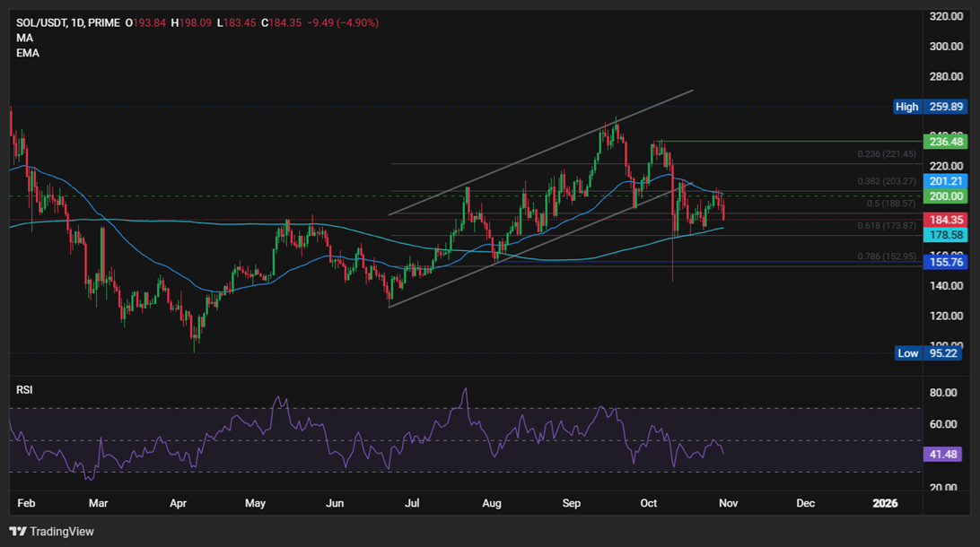The height and width of the screenshot is (547, 980).
Task: Select the MA indicator label
Action: pyautogui.click(x=24, y=38)
